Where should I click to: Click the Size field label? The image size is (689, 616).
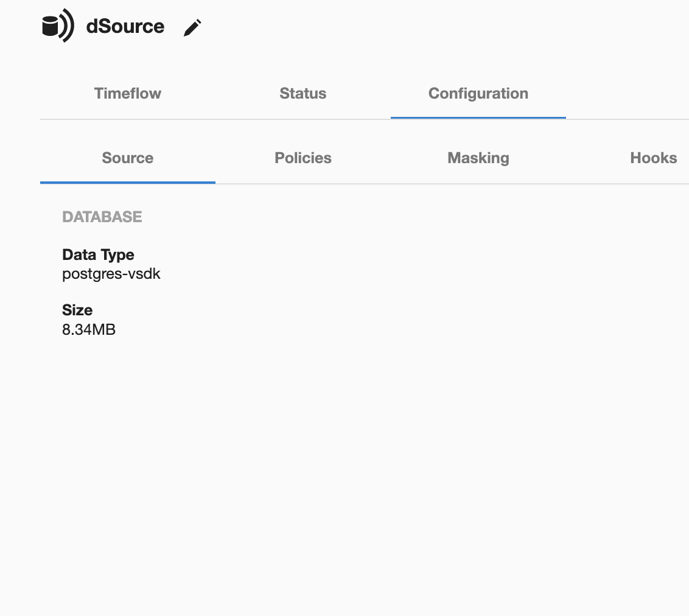click(x=77, y=310)
